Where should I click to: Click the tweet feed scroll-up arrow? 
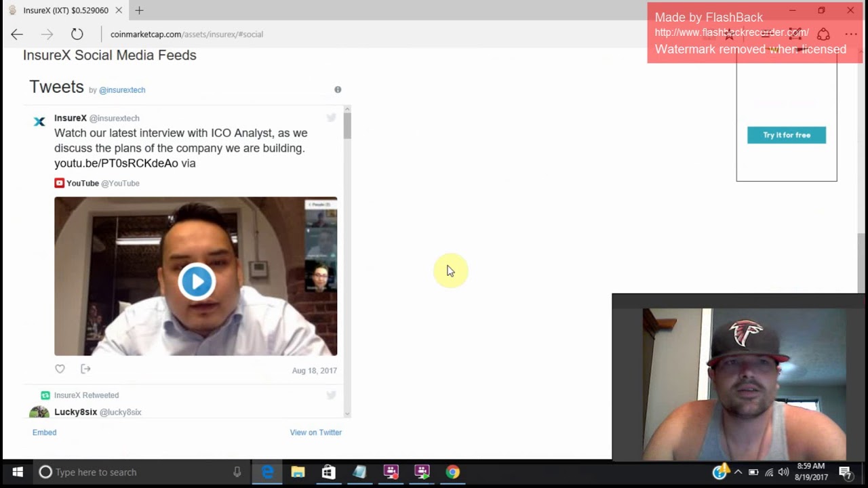[x=347, y=108]
